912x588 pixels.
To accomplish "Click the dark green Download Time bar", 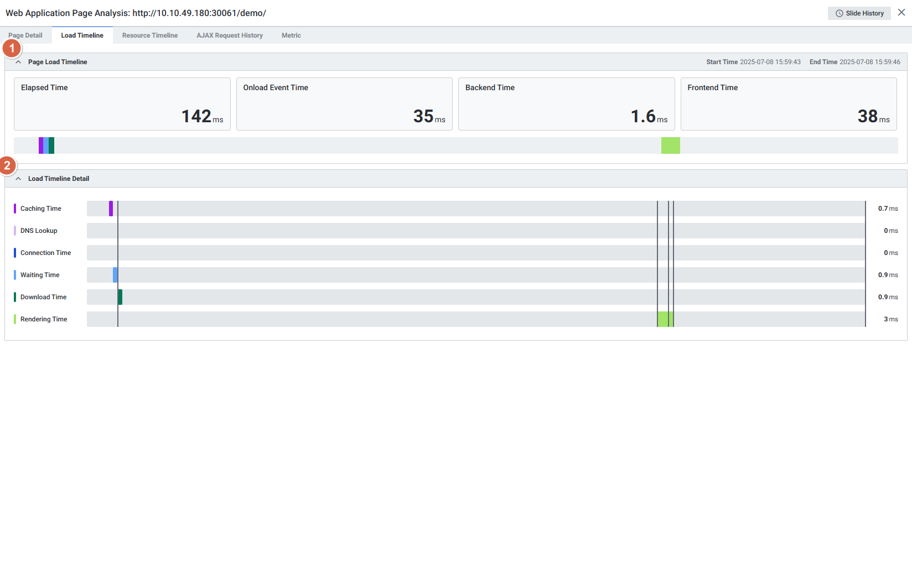I will 120,297.
